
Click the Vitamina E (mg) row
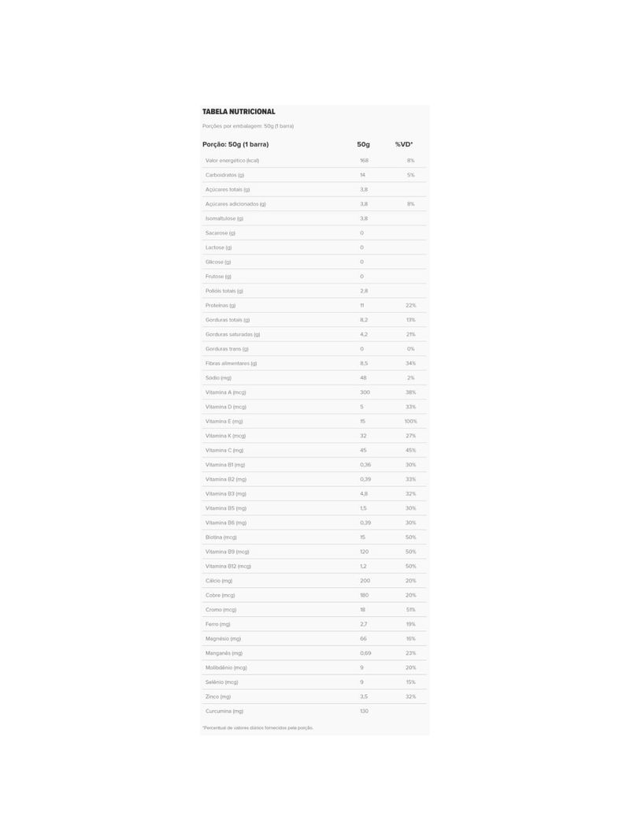click(x=314, y=421)
